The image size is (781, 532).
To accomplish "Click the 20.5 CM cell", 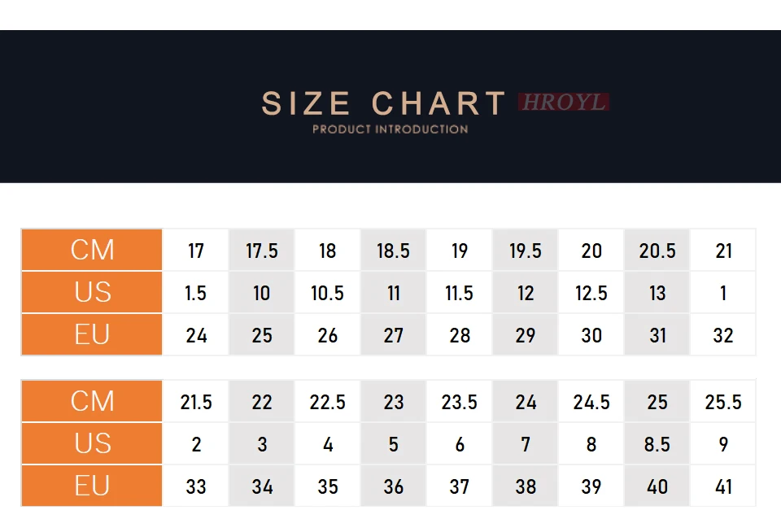I will (x=657, y=250).
